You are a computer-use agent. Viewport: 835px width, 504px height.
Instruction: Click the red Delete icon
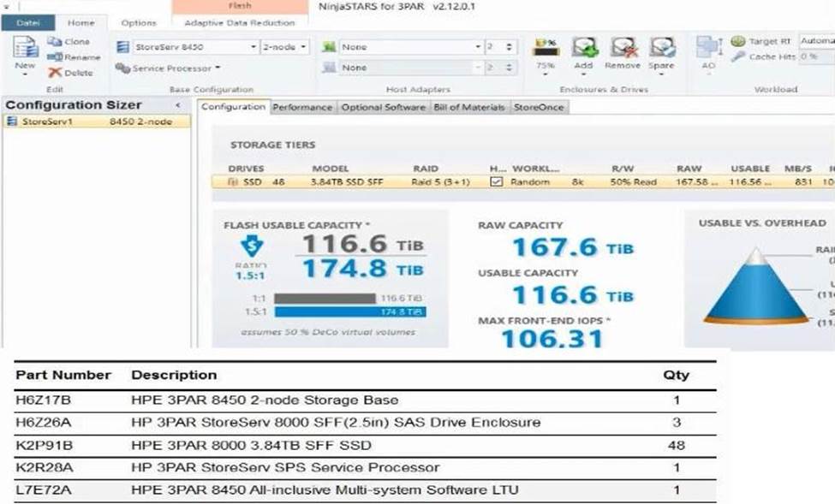pos(55,73)
